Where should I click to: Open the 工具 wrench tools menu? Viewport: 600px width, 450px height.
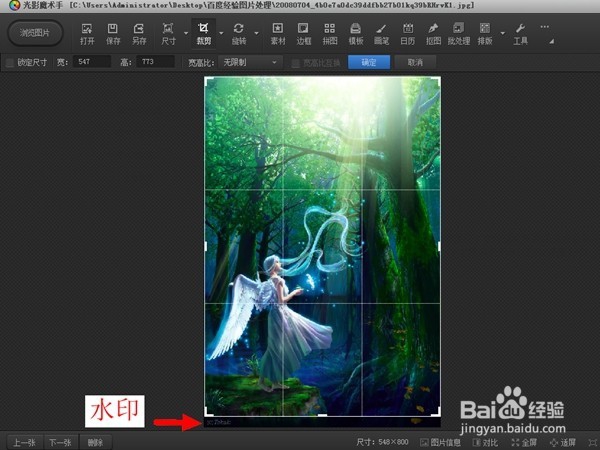[x=520, y=34]
